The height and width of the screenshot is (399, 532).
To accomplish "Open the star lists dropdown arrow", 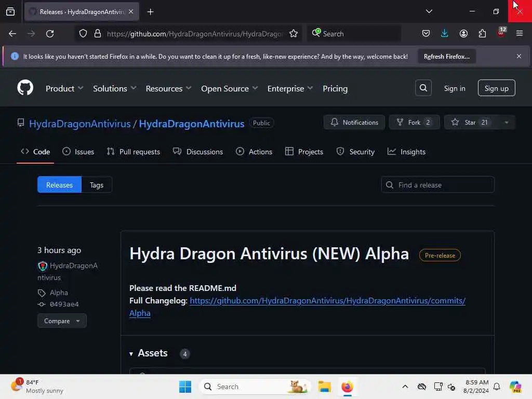I will point(506,123).
